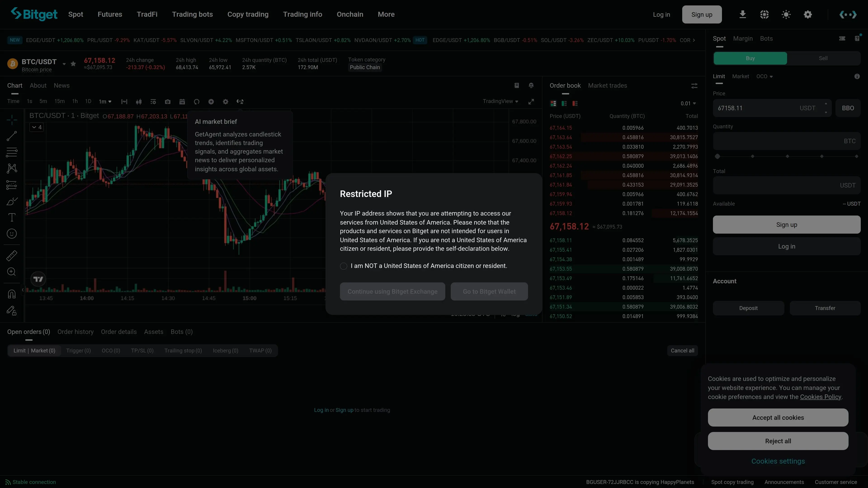This screenshot has height=488, width=868.
Task: Select the measure/ruler tool in left toolbar
Action: [x=12, y=255]
